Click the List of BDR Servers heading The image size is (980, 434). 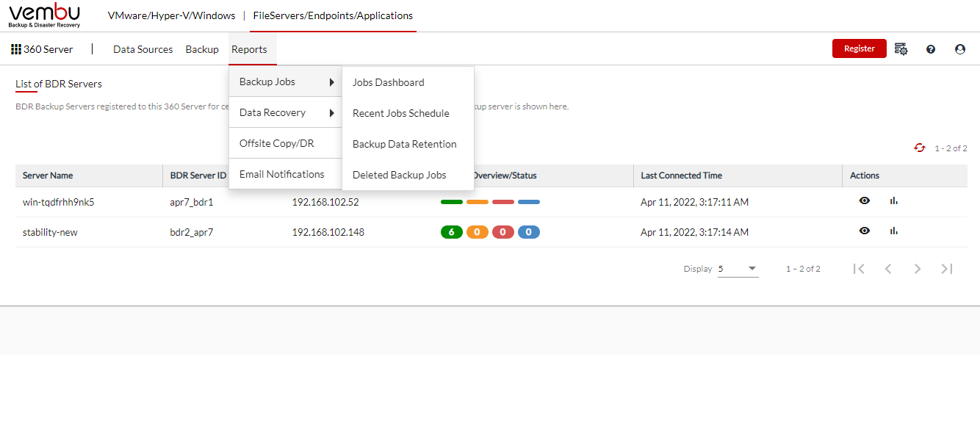59,84
